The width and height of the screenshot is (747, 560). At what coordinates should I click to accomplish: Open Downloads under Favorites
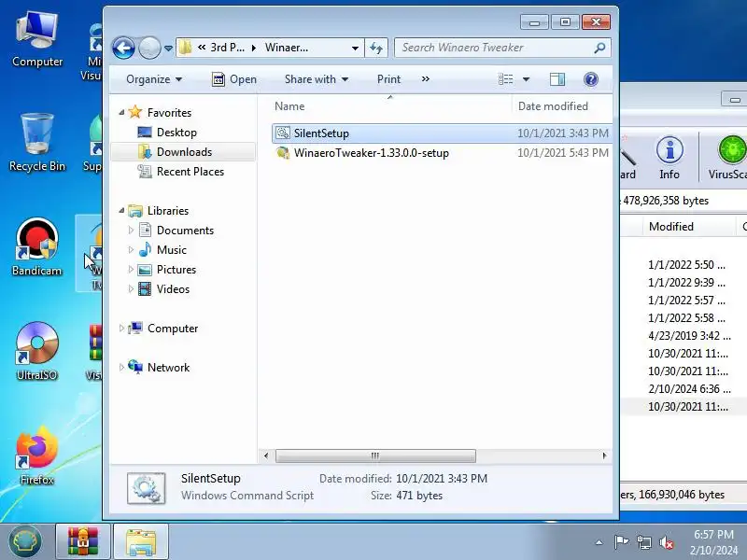click(184, 152)
